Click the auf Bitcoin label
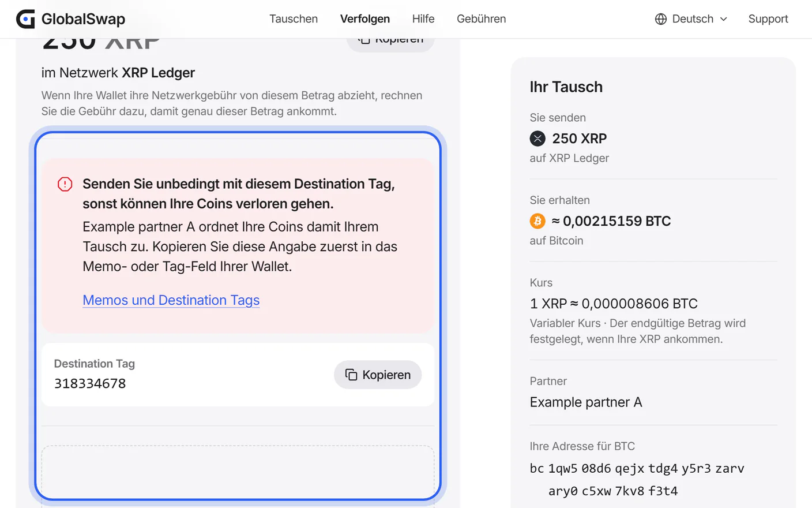The height and width of the screenshot is (508, 812). 557,241
